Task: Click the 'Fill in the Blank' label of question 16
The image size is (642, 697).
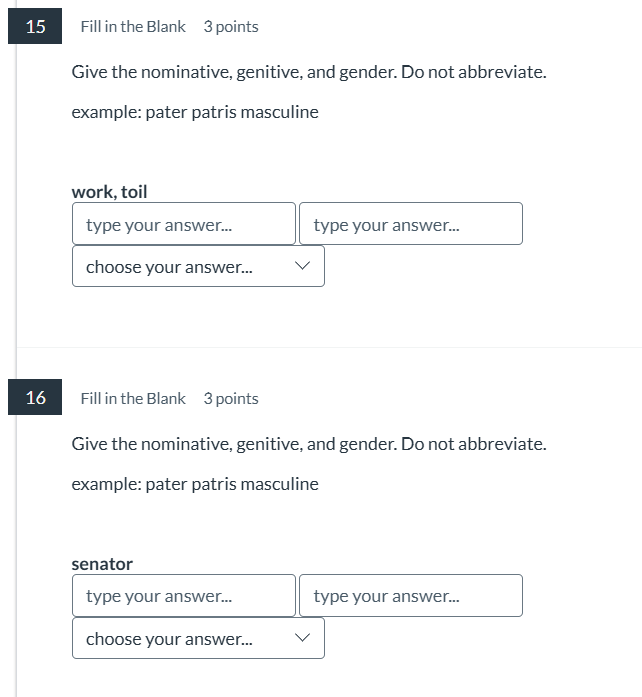Action: (133, 399)
